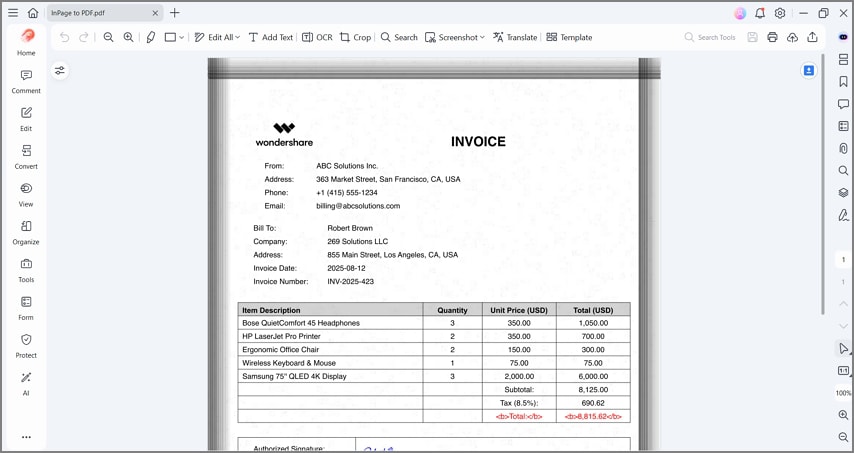The height and width of the screenshot is (453, 854).
Task: Expand the shape tool dropdown arrow
Action: tap(182, 38)
